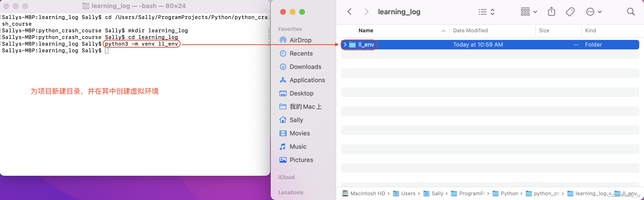
Task: Click the 'Today at 10:59 AM' date cell
Action: click(478, 44)
